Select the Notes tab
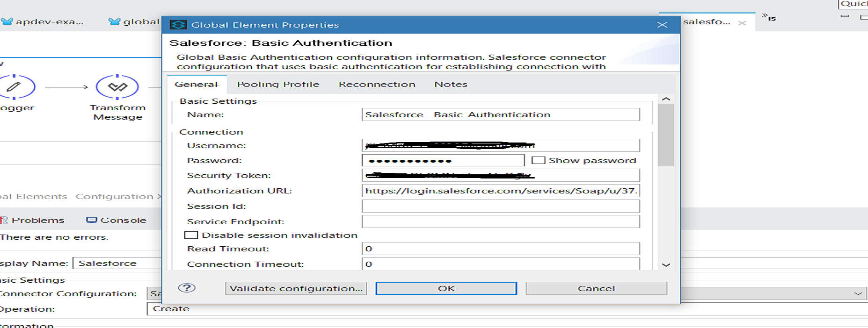Viewport: 868px width, 328px height. pos(451,85)
